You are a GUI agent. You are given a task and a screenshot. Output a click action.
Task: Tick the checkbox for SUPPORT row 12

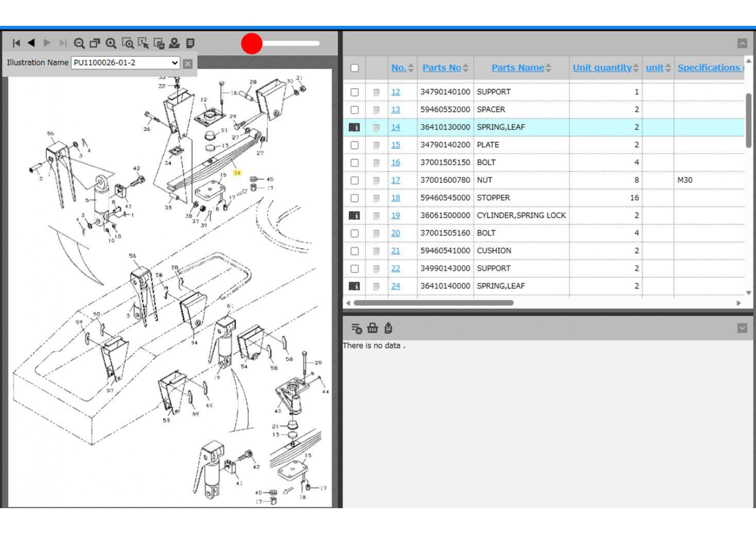355,92
